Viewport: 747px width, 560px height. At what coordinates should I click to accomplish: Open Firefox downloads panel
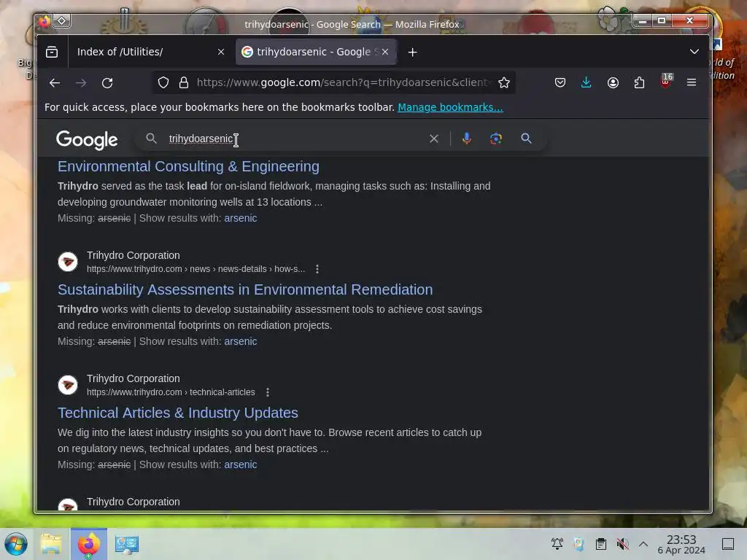587,83
